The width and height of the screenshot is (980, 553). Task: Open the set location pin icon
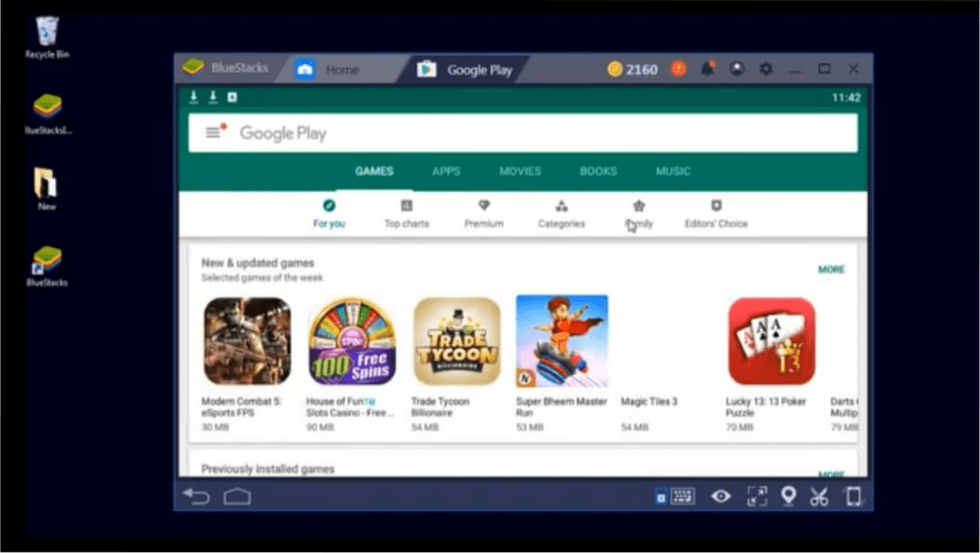(789, 496)
